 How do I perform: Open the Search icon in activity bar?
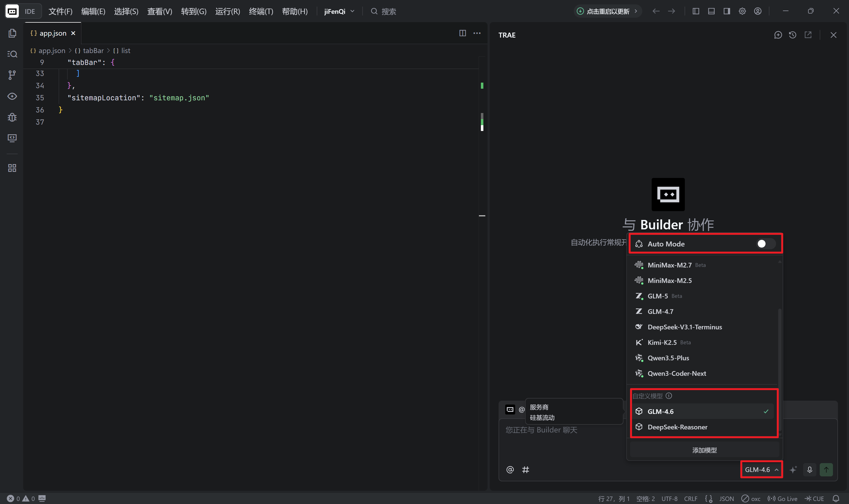pyautogui.click(x=12, y=54)
